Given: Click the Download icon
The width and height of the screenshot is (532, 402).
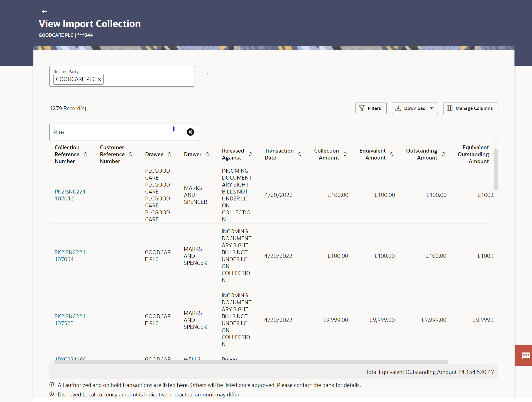Looking at the screenshot, I should pyautogui.click(x=398, y=108).
